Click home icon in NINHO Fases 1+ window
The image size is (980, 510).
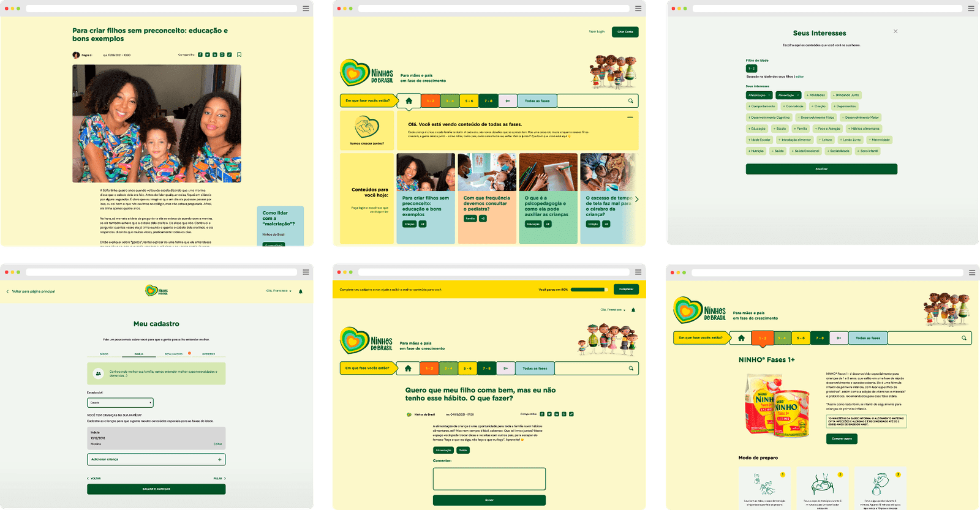[742, 338]
